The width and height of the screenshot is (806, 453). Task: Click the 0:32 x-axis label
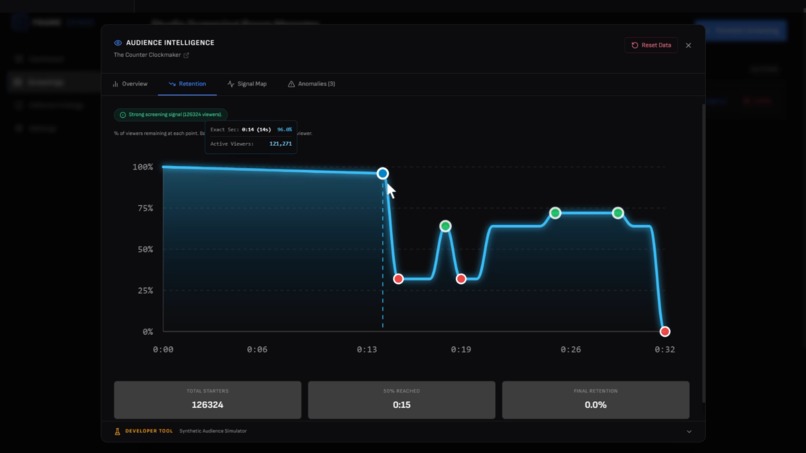point(665,350)
